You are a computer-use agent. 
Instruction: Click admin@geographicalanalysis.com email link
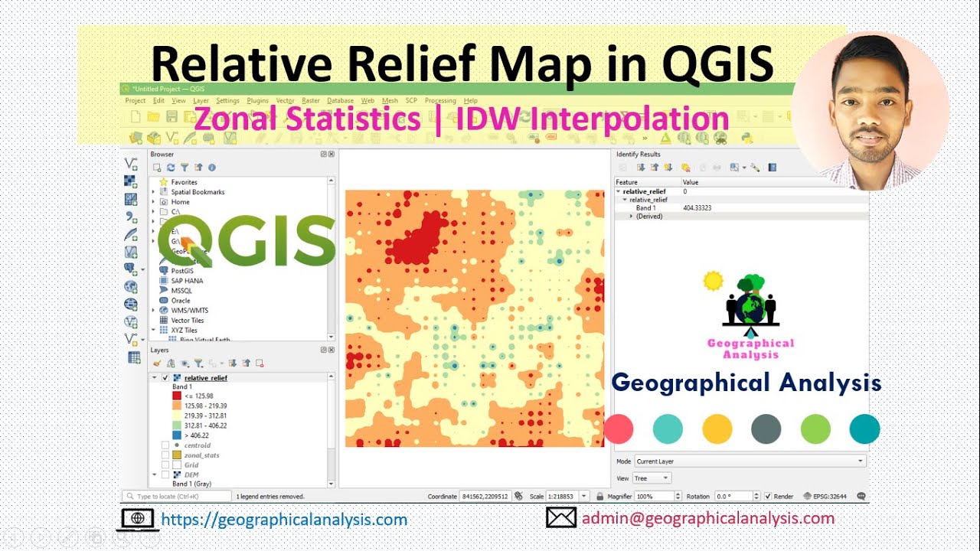coord(708,518)
